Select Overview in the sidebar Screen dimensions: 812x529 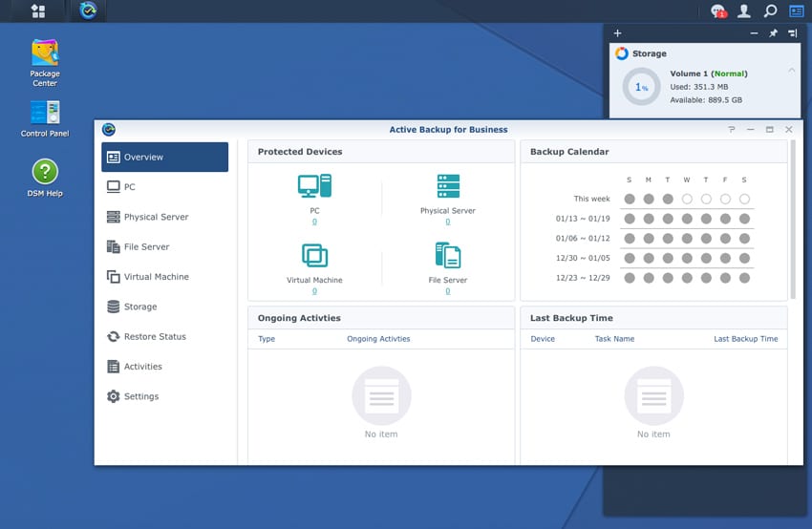164,157
